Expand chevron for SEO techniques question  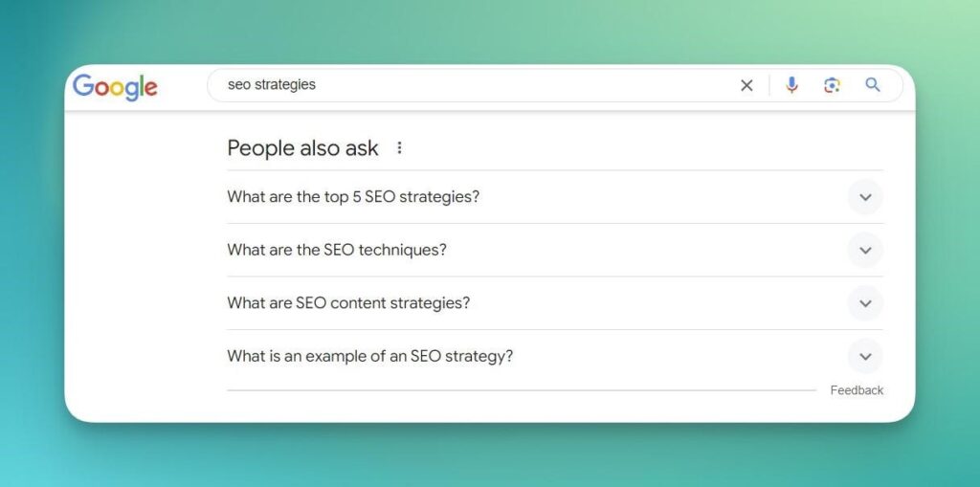click(865, 250)
